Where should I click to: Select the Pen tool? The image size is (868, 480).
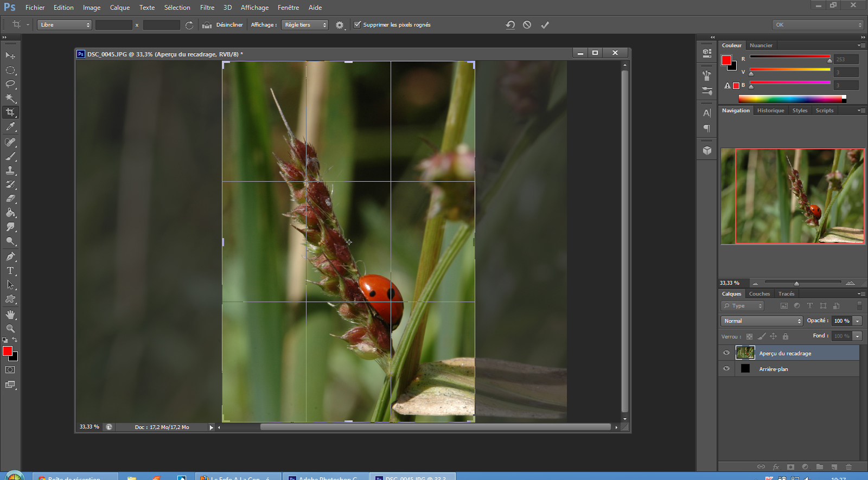point(10,257)
